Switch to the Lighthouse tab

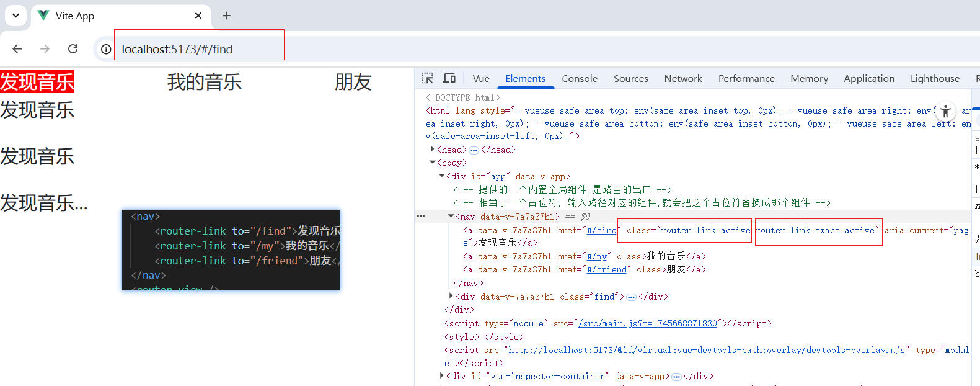[935, 78]
